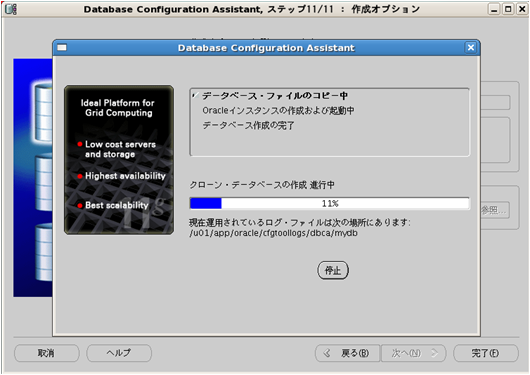This screenshot has width=530, height=375.
Task: Click the inner Database Configuration Assistant title bar
Action: [266, 48]
